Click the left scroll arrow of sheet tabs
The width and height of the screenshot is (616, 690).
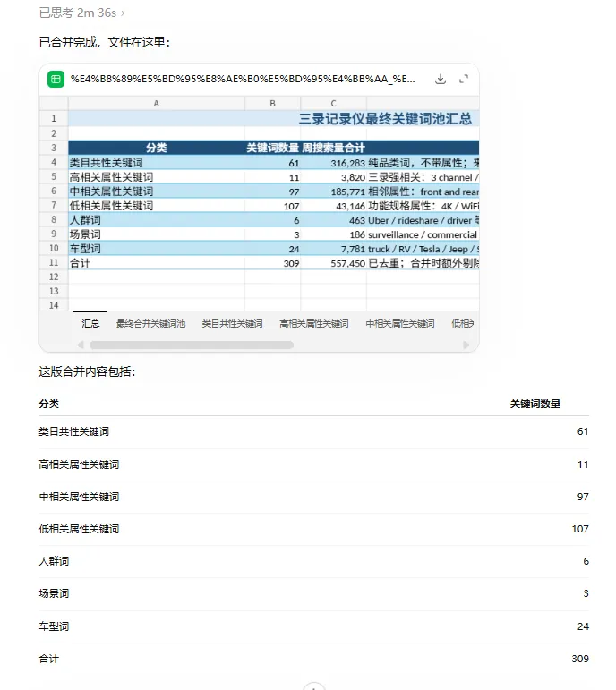coord(81,345)
